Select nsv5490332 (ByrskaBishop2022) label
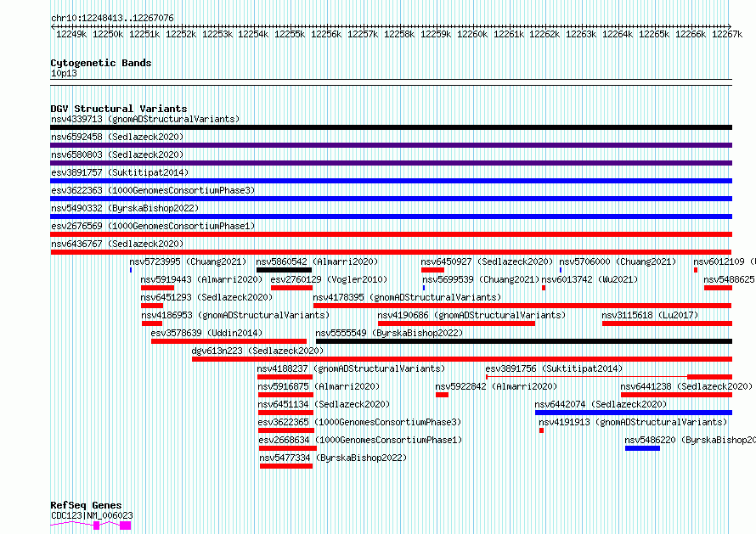This screenshot has height=534, width=756. (125, 208)
